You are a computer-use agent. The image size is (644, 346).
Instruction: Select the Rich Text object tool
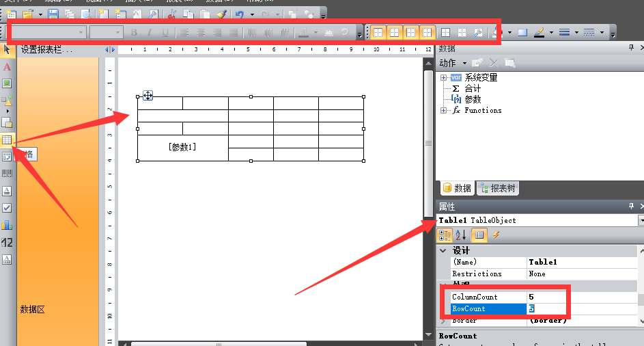7,191
